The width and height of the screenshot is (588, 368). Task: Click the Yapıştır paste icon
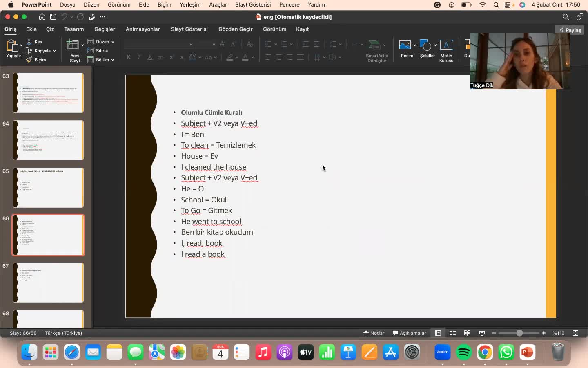coord(12,46)
